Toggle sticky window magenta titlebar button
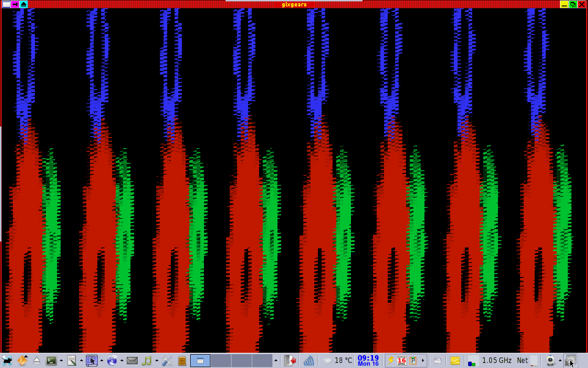588x368 pixels. click(15, 4)
